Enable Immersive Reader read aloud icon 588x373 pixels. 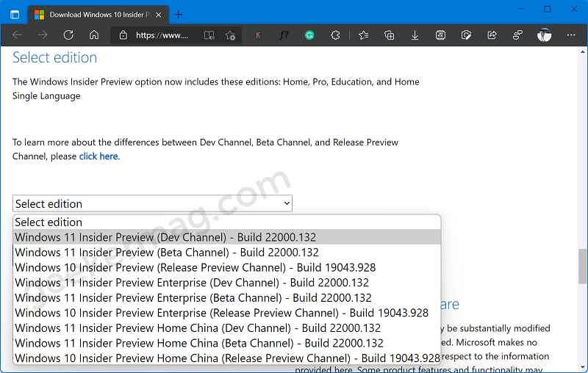(209, 35)
